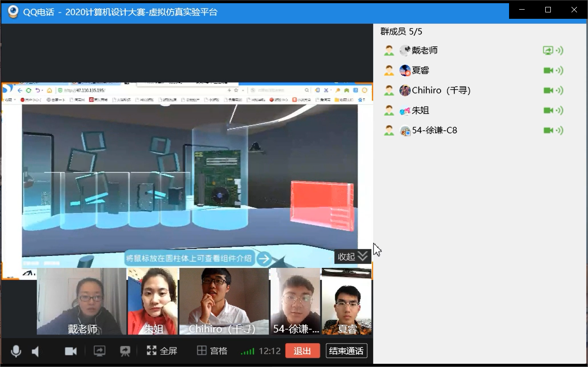The height and width of the screenshot is (367, 588).
Task: Click the screen sharing icon beside 戴老师
Action: [x=548, y=50]
